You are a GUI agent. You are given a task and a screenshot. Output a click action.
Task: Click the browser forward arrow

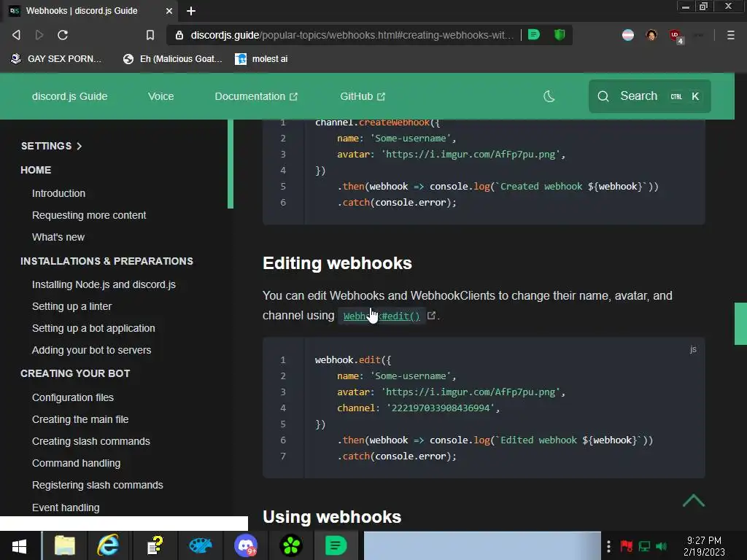tap(39, 35)
